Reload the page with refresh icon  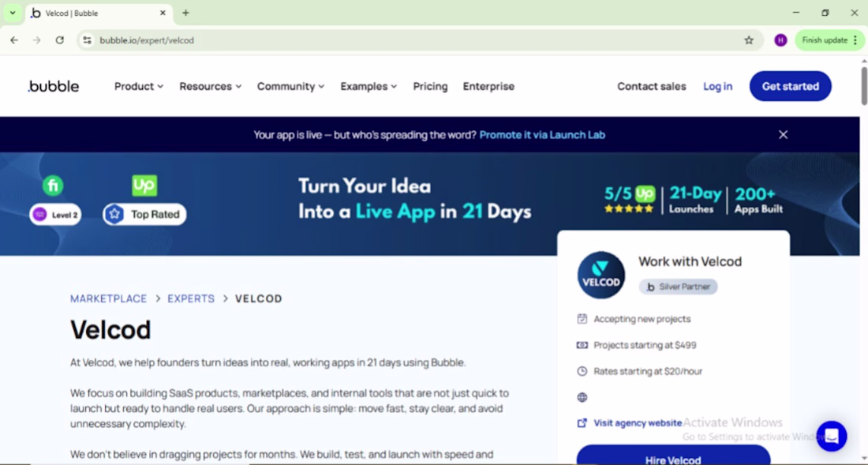point(60,40)
